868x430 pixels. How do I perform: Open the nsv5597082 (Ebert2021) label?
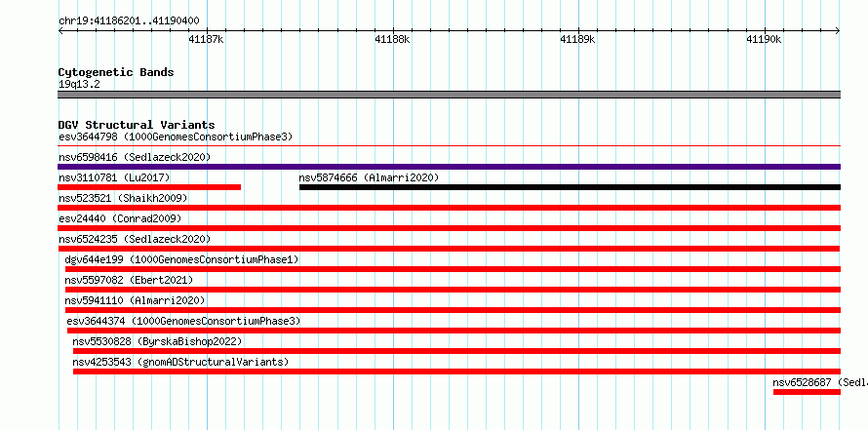(129, 280)
